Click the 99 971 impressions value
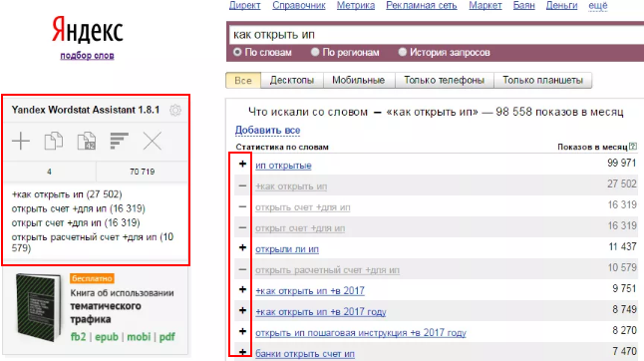This screenshot has width=644, height=361. (x=622, y=163)
